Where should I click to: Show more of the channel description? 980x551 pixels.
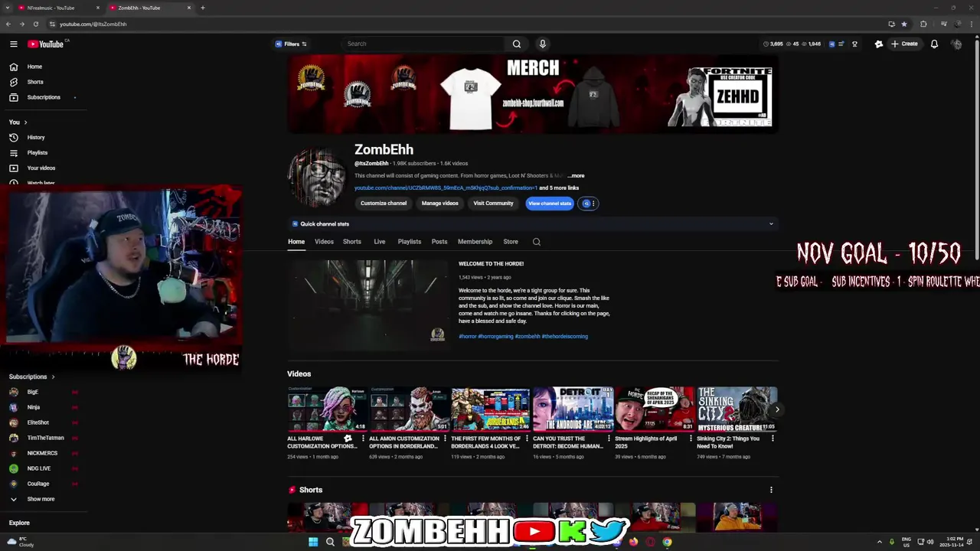click(x=576, y=176)
